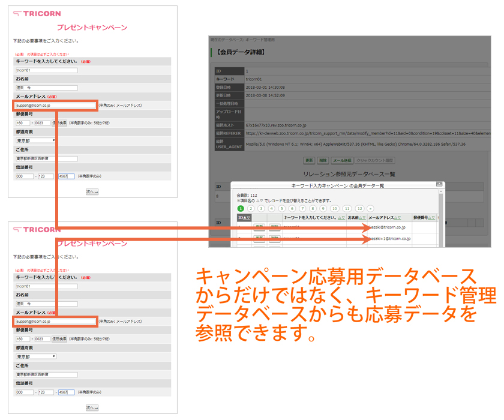Sort by キーワードを入力してください column arrows
Viewport: 504px width, 420px height.
(x=341, y=218)
